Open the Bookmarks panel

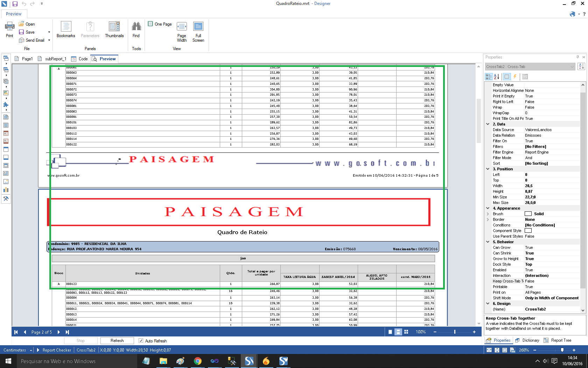(x=66, y=29)
